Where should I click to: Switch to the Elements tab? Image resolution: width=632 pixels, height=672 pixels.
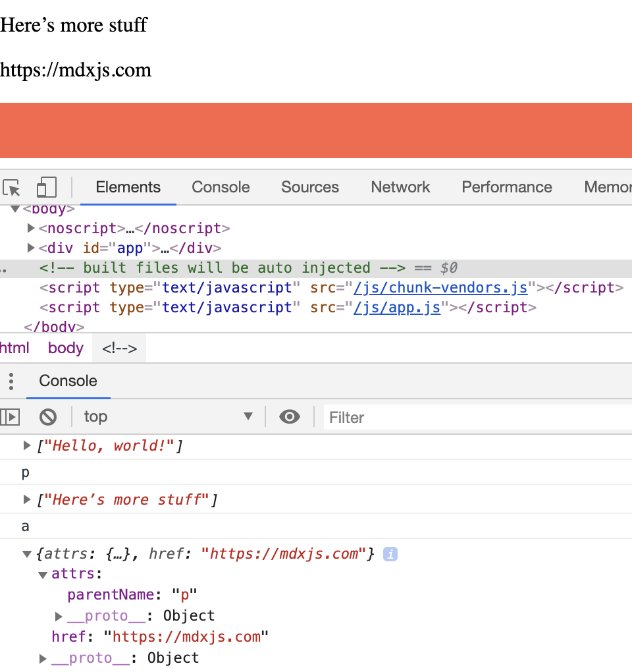pos(128,187)
